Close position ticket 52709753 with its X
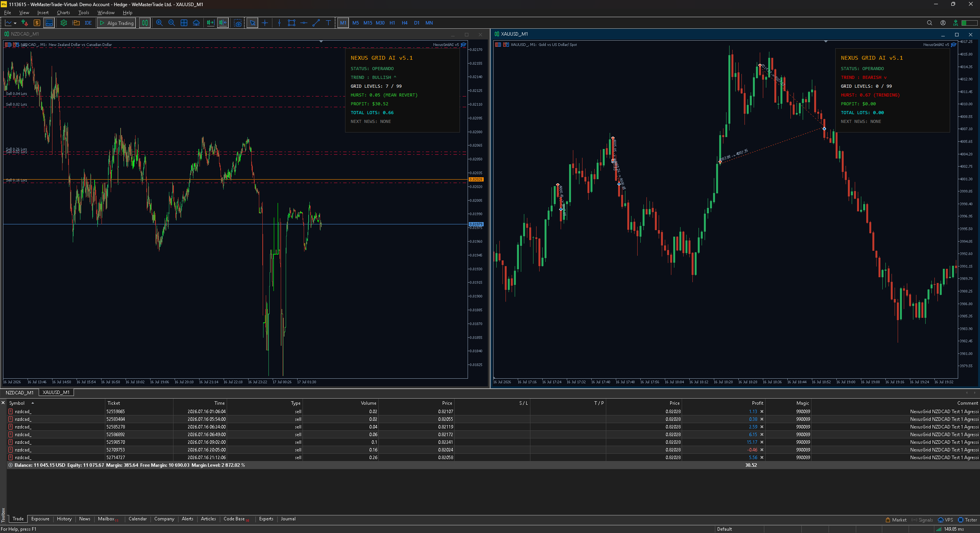 762,450
